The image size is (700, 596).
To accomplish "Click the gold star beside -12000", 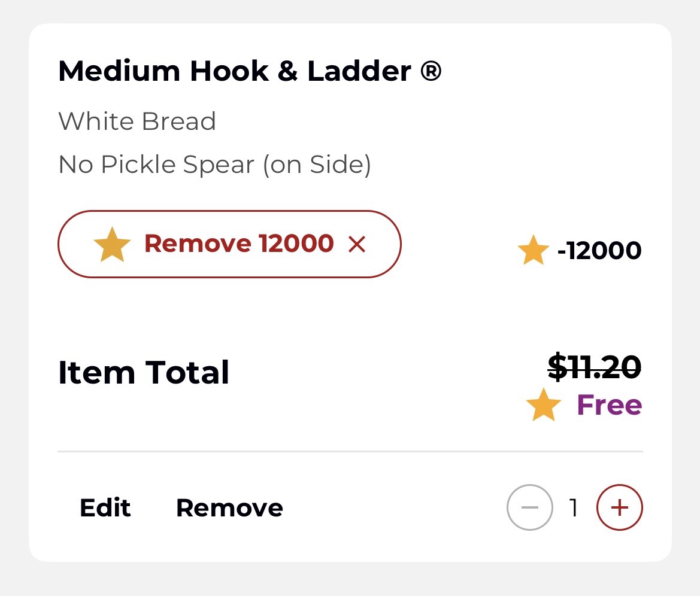I will [533, 251].
